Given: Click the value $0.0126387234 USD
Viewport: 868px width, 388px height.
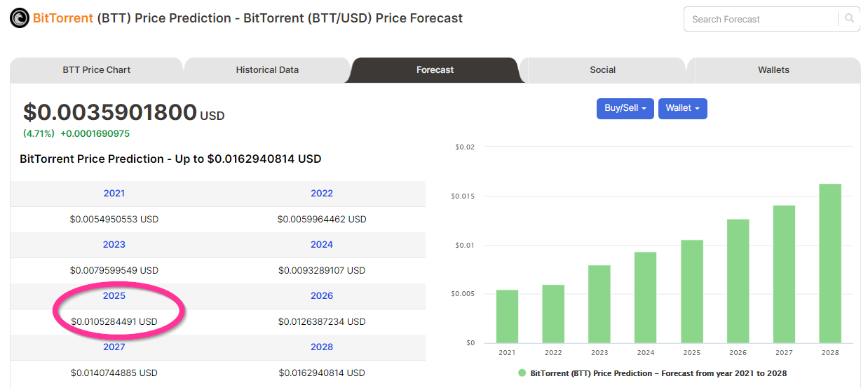Looking at the screenshot, I should pos(322,322).
